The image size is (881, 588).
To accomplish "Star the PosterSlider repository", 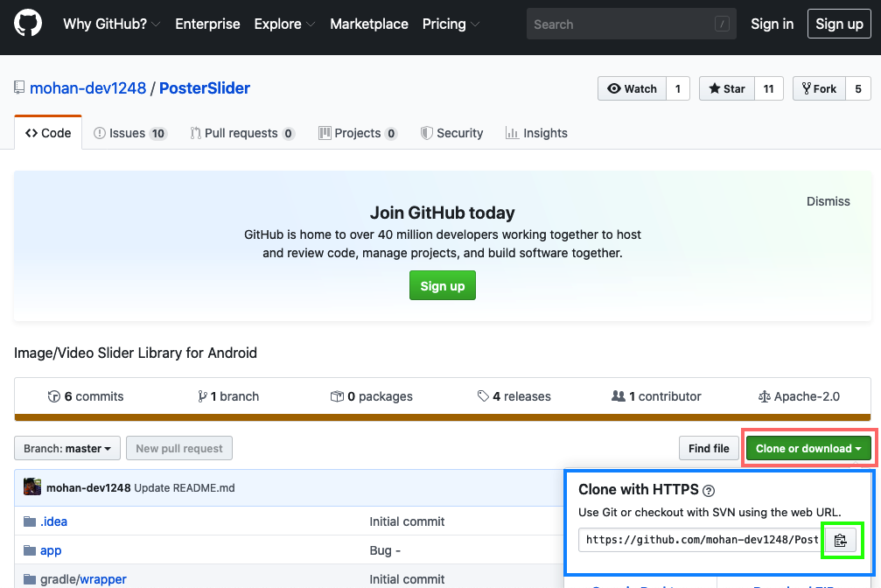I will (x=727, y=88).
